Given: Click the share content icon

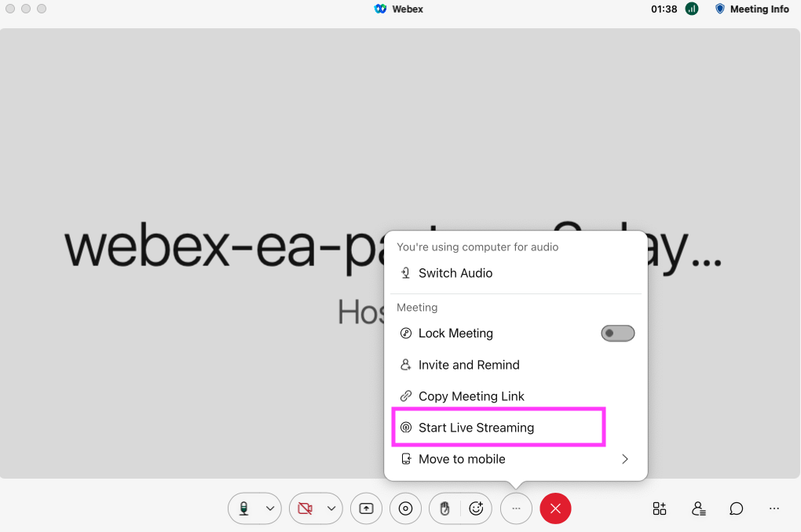Looking at the screenshot, I should pyautogui.click(x=366, y=508).
